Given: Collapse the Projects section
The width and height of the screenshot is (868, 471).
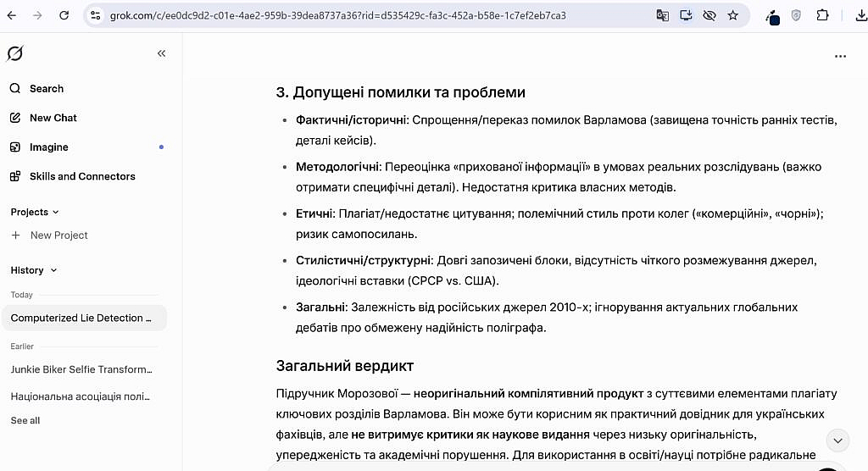Looking at the screenshot, I should coord(35,212).
